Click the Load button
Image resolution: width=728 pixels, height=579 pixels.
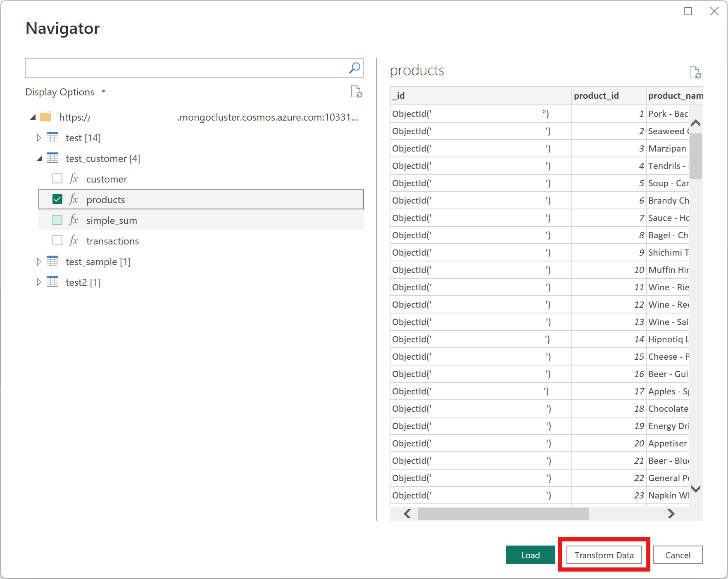530,555
